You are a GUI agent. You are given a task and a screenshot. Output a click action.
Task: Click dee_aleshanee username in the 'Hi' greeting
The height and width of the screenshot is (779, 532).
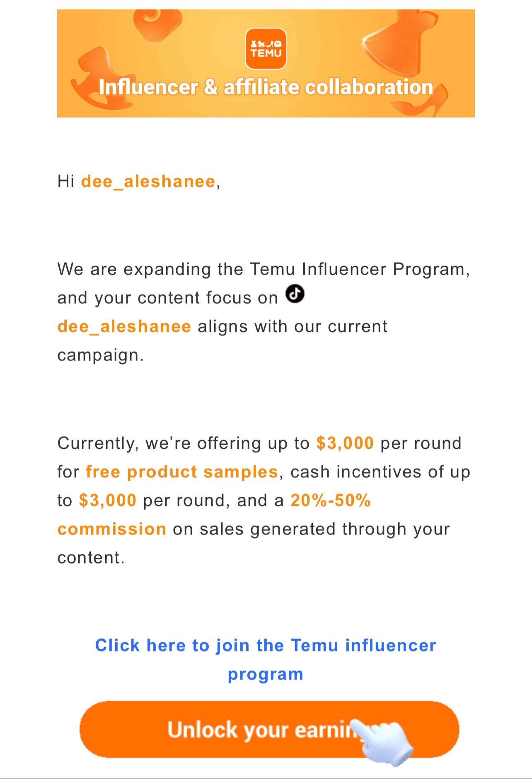(148, 181)
